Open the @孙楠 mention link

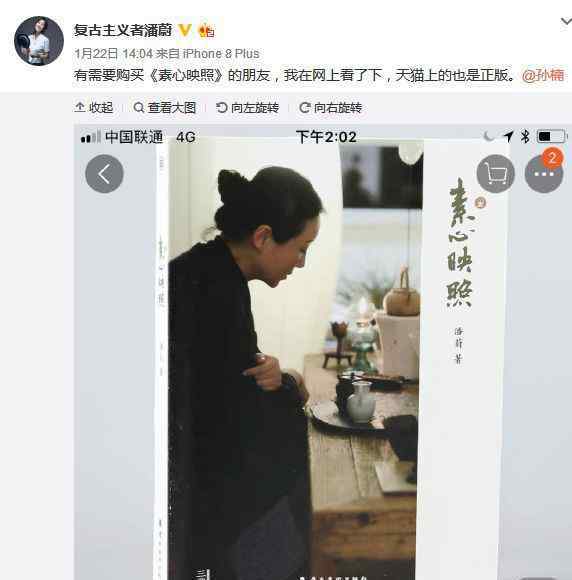point(543,75)
